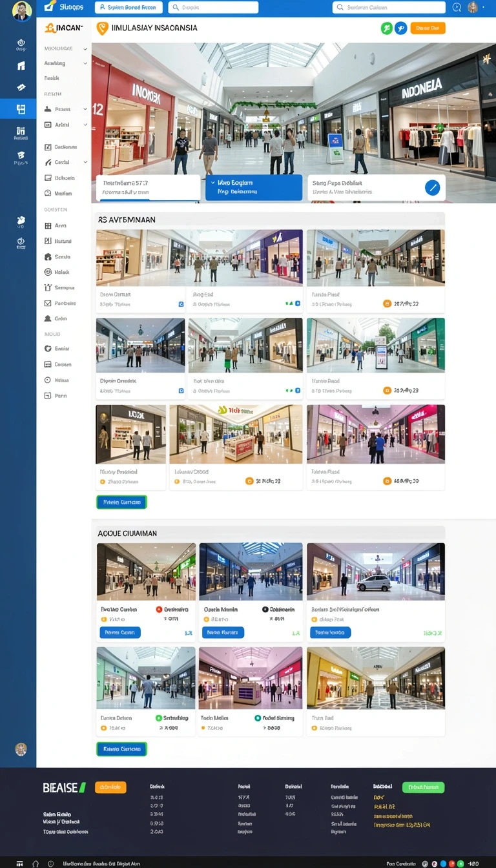
Task: Click the BEAISE logo in footer
Action: (64, 787)
